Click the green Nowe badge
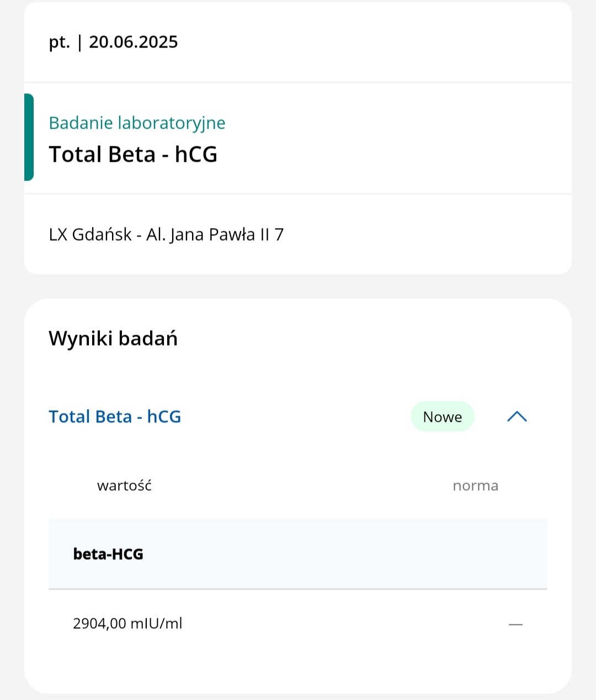596x700 pixels. pos(442,417)
